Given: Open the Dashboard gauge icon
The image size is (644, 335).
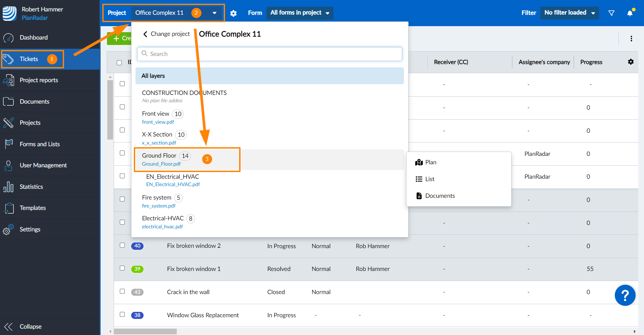Looking at the screenshot, I should pos(8,38).
